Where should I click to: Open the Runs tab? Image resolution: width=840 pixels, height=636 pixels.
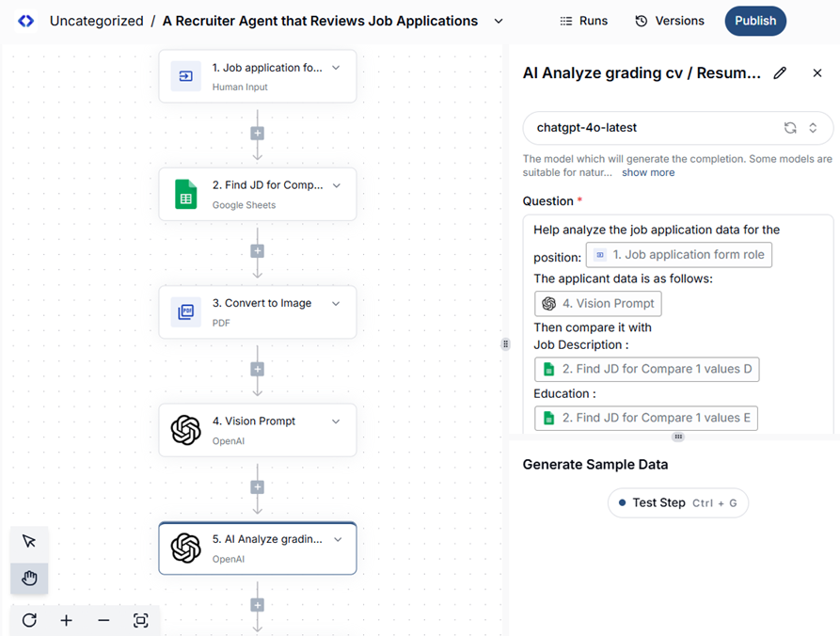[583, 21]
